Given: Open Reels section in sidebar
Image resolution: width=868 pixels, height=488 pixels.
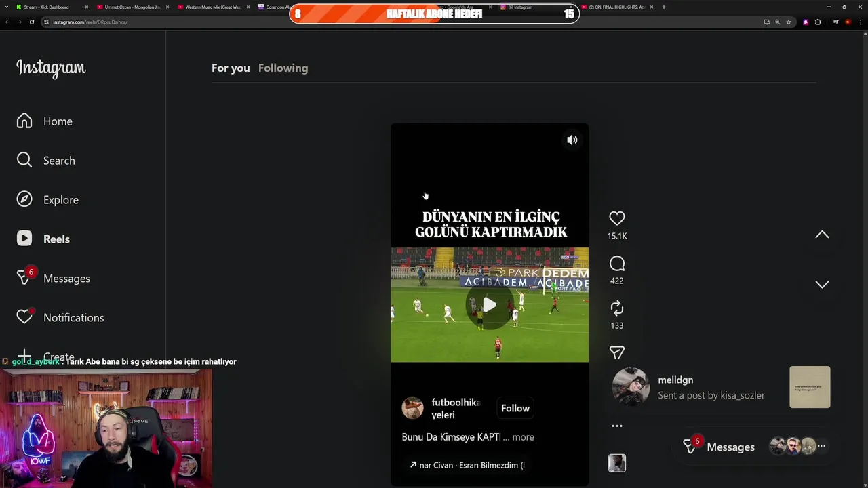Looking at the screenshot, I should (x=43, y=239).
